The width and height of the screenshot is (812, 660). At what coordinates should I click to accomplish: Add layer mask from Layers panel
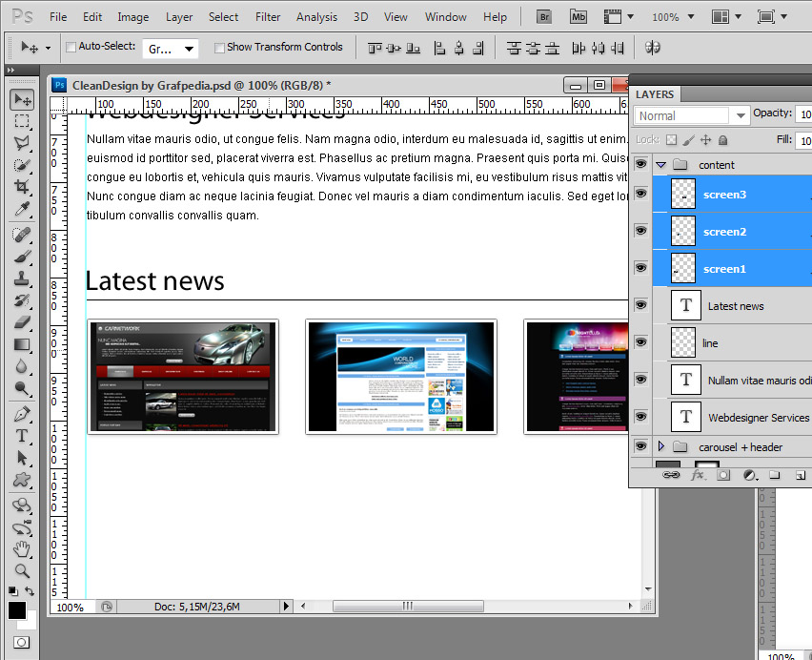(x=723, y=475)
